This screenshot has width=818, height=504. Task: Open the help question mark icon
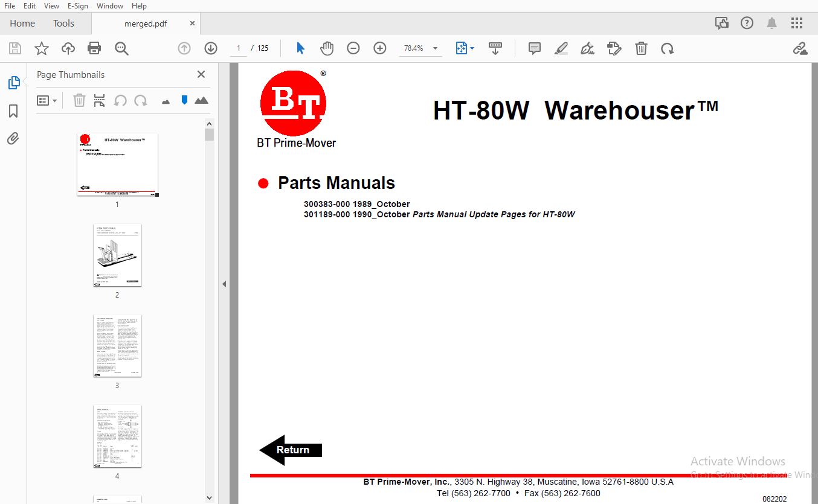(747, 23)
